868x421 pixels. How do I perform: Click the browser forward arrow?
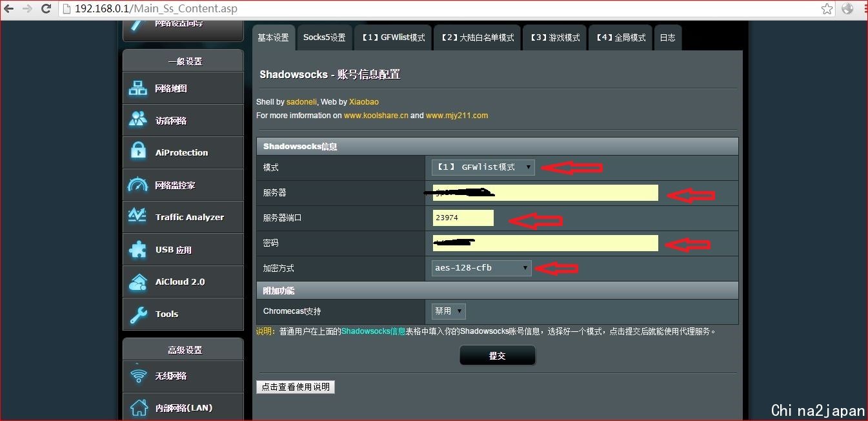pos(27,8)
